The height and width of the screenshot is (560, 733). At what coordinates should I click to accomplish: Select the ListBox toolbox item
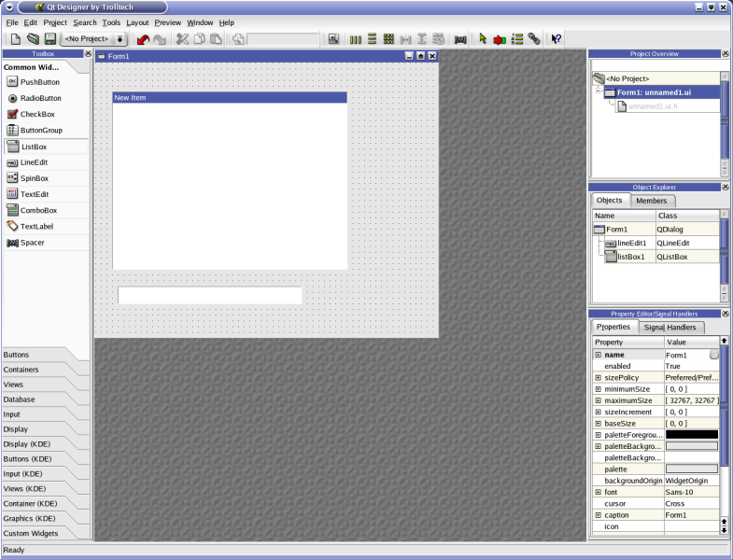tap(46, 147)
